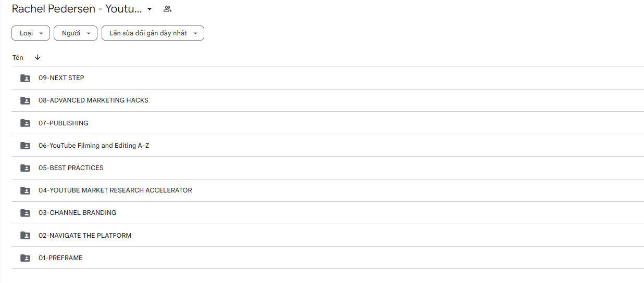This screenshot has height=283, width=644.
Task: Click the folder icon beside 03-CHANNEL BRANDING
Action: pos(25,213)
